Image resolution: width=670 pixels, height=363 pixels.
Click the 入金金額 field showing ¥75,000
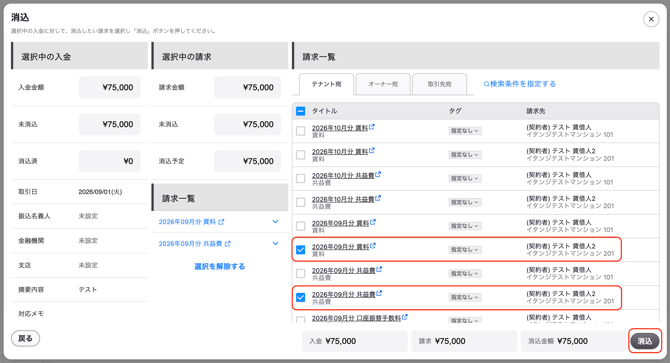click(x=109, y=88)
